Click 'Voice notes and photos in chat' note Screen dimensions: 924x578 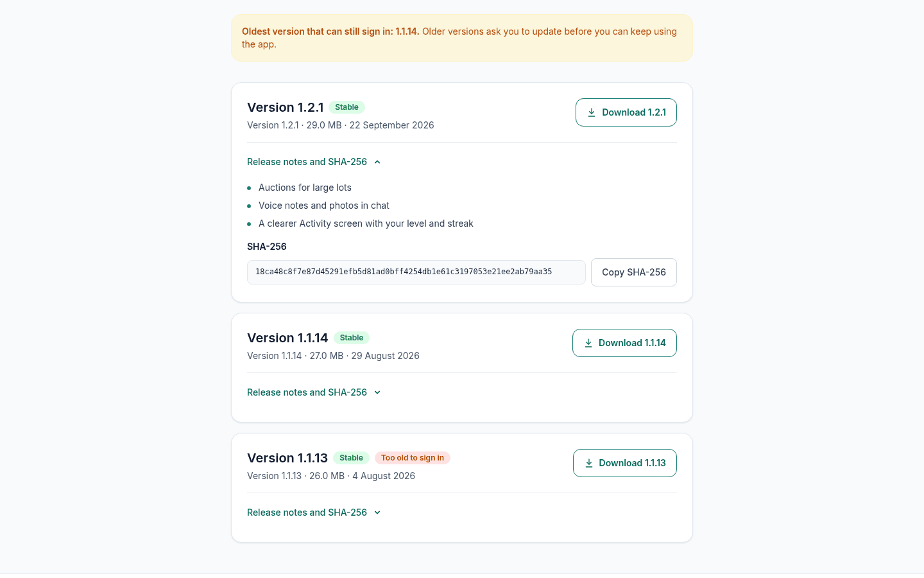[324, 206]
